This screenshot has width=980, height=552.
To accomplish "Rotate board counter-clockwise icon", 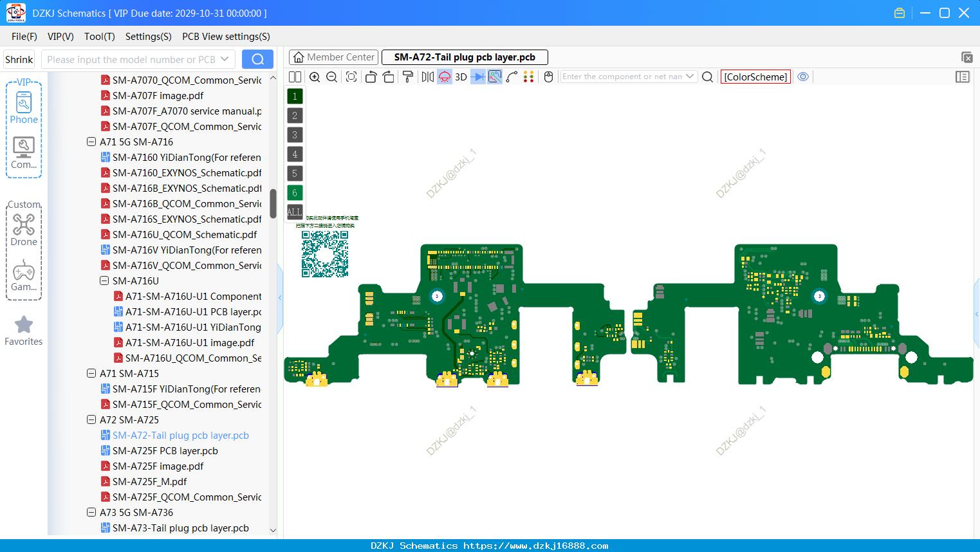I will 371,77.
